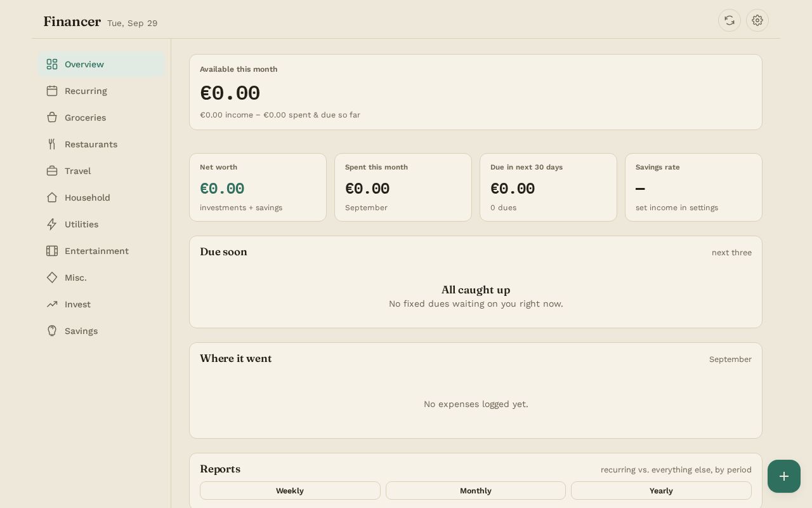Click the sync refresh icon

(x=730, y=20)
